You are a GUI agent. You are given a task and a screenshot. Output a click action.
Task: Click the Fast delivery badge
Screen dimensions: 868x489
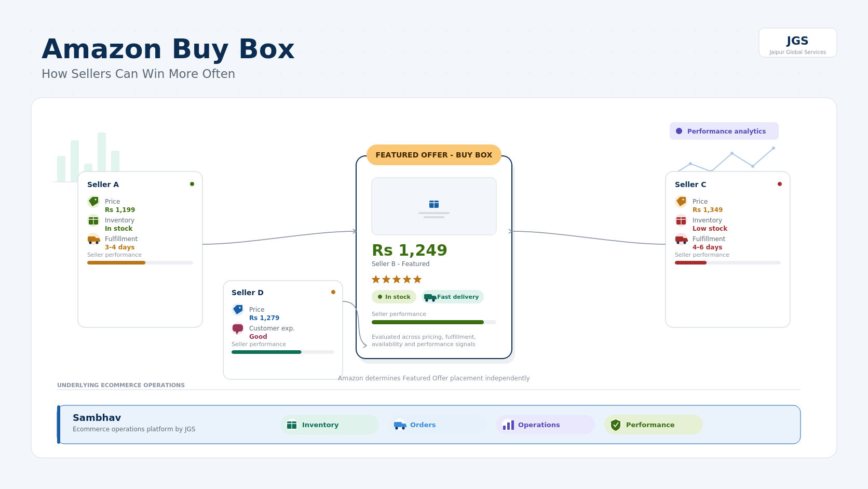(453, 297)
